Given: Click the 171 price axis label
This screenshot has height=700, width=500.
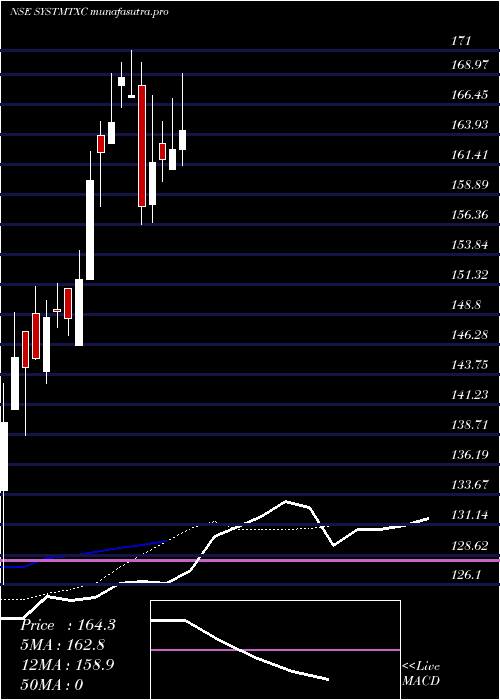Looking at the screenshot, I should coord(461,42).
